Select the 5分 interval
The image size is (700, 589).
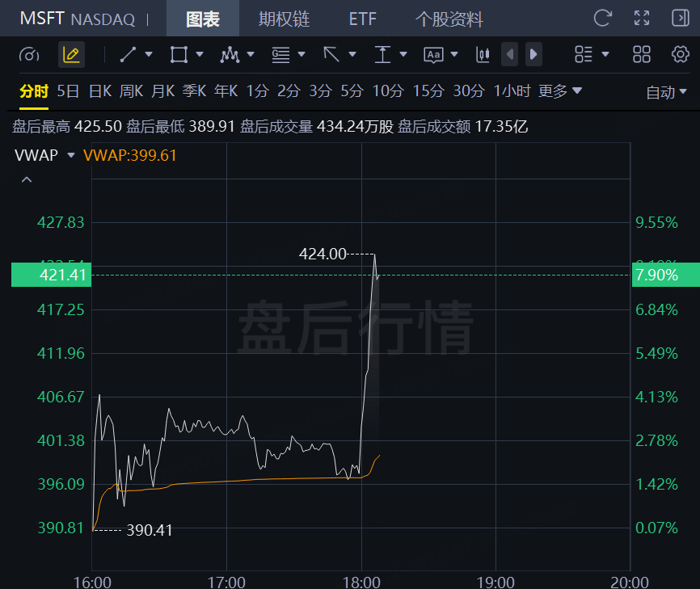352,91
